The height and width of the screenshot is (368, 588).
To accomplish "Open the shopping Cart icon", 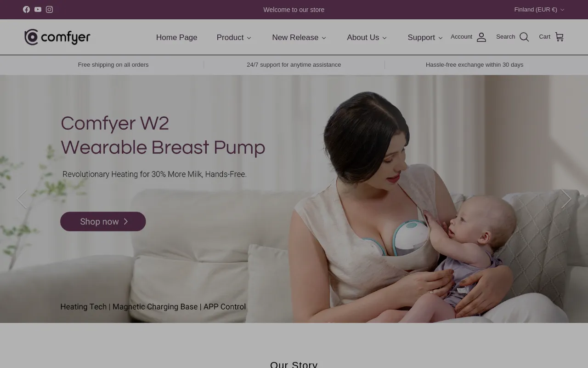I will (559, 37).
